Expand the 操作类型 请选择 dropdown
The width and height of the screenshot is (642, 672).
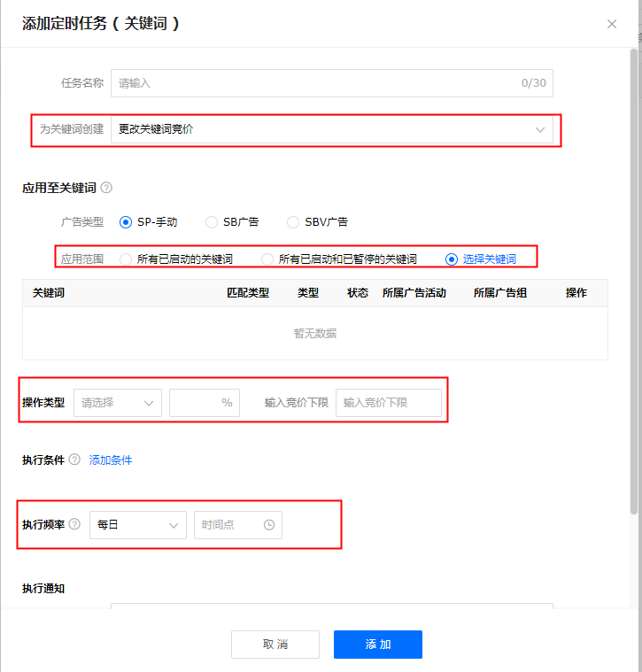[118, 402]
